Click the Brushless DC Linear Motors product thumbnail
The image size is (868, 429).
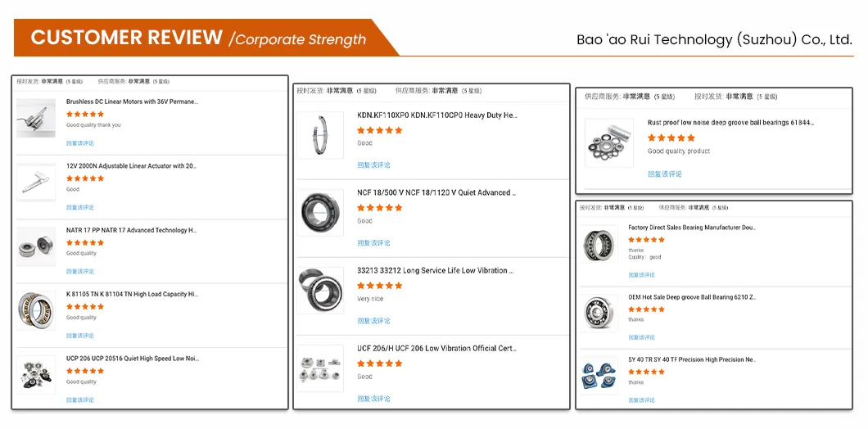[x=36, y=119]
